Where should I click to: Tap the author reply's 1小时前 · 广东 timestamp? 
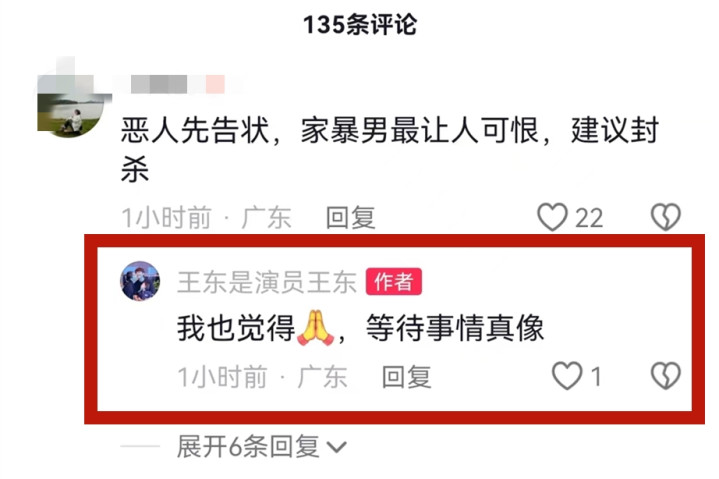(x=262, y=377)
